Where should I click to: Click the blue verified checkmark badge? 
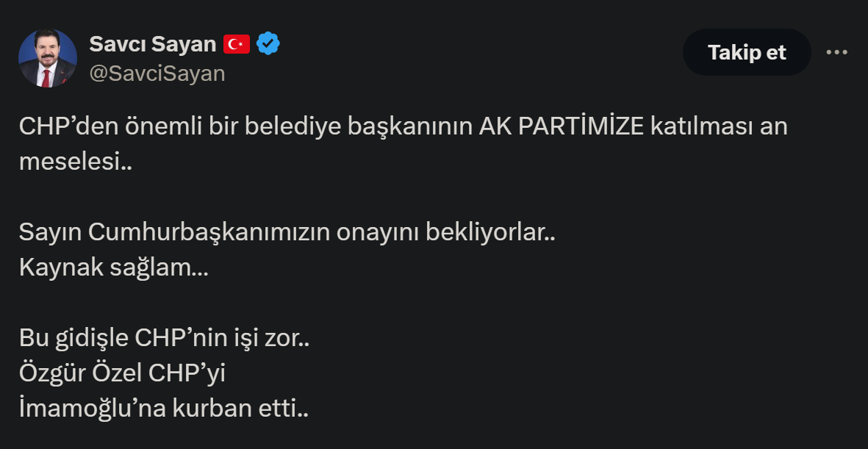(268, 44)
